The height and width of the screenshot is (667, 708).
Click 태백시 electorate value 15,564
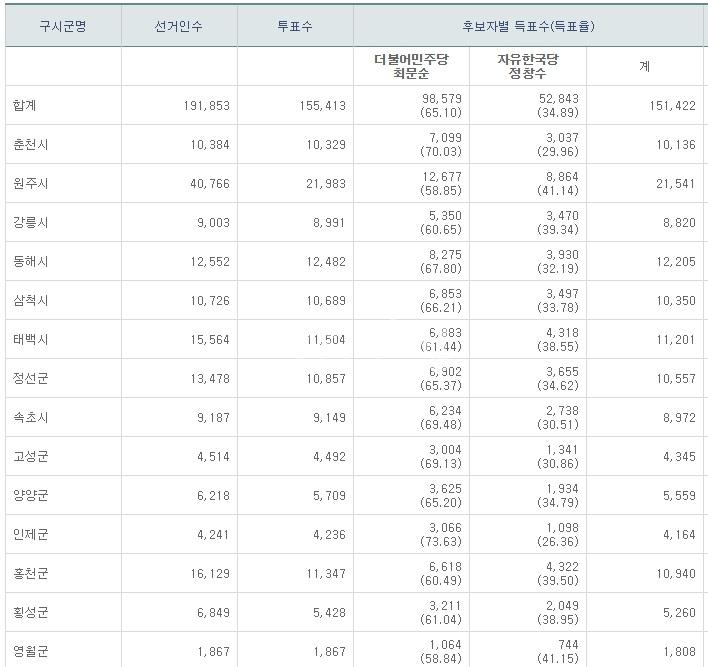pos(210,340)
